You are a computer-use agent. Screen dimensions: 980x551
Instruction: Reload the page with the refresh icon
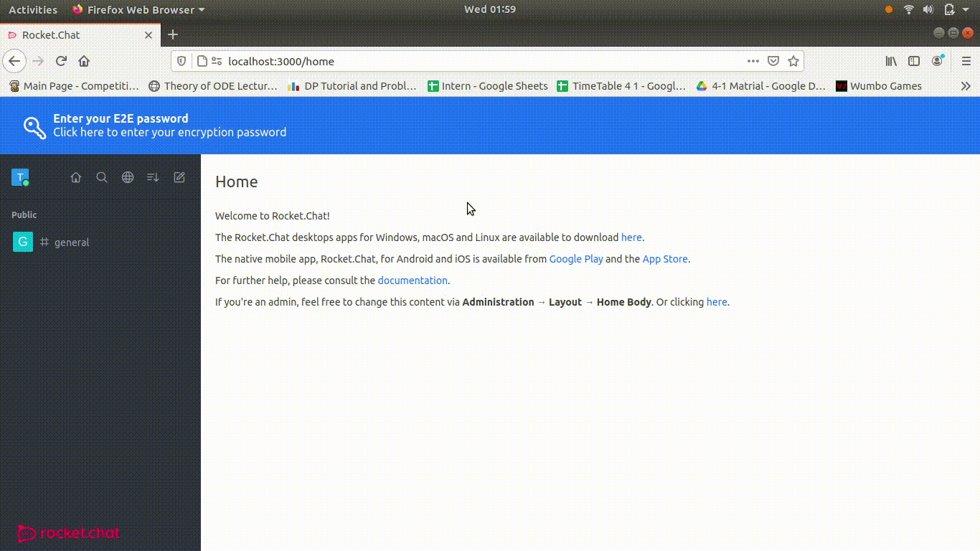pos(62,61)
